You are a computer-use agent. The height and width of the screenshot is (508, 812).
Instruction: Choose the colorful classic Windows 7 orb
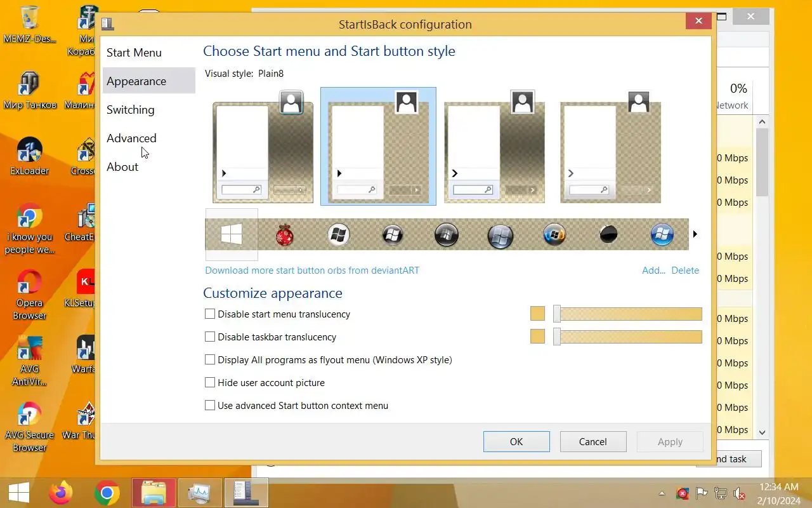tap(554, 235)
